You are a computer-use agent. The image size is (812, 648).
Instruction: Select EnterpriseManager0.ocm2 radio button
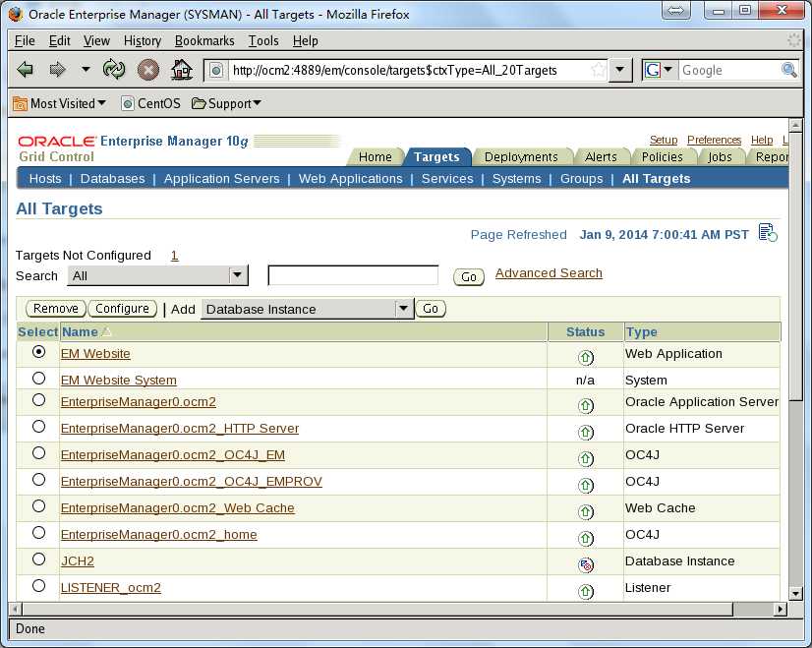pyautogui.click(x=39, y=400)
